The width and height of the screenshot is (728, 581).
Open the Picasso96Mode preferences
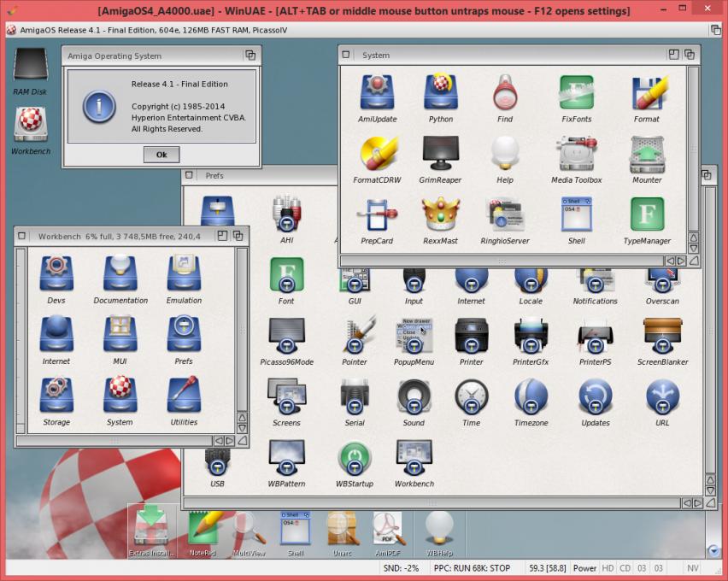pos(286,336)
